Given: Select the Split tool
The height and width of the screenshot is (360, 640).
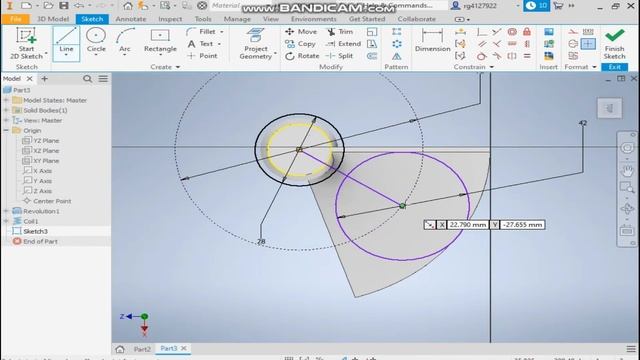Looking at the screenshot, I should [x=340, y=56].
